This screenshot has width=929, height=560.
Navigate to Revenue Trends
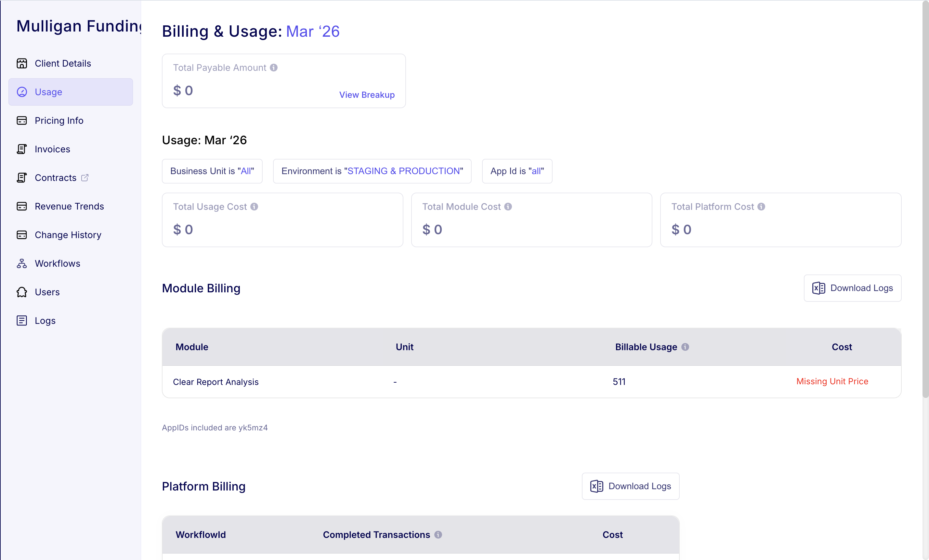pyautogui.click(x=69, y=206)
